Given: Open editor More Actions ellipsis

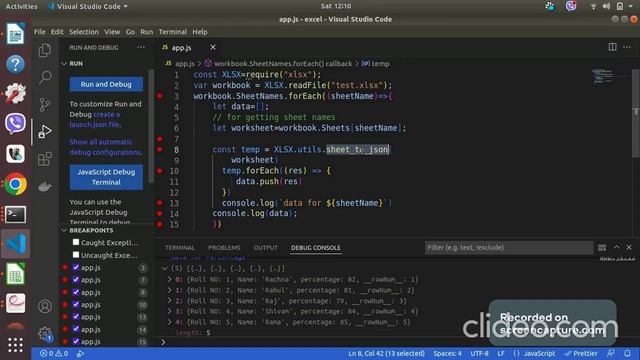Looking at the screenshot, I should click(627, 47).
